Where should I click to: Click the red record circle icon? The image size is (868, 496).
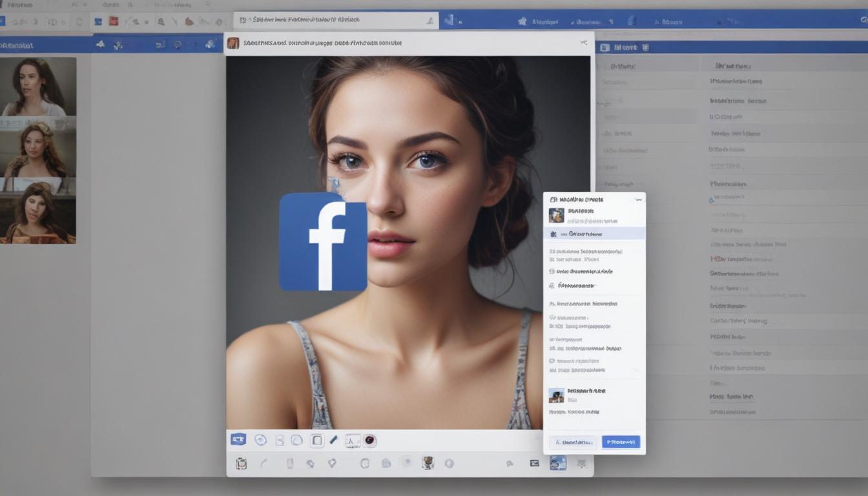coord(370,440)
